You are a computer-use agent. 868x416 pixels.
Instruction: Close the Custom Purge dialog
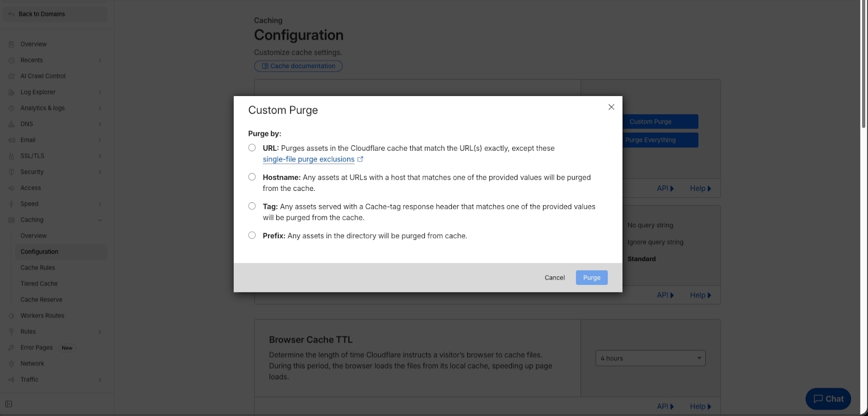tap(611, 107)
